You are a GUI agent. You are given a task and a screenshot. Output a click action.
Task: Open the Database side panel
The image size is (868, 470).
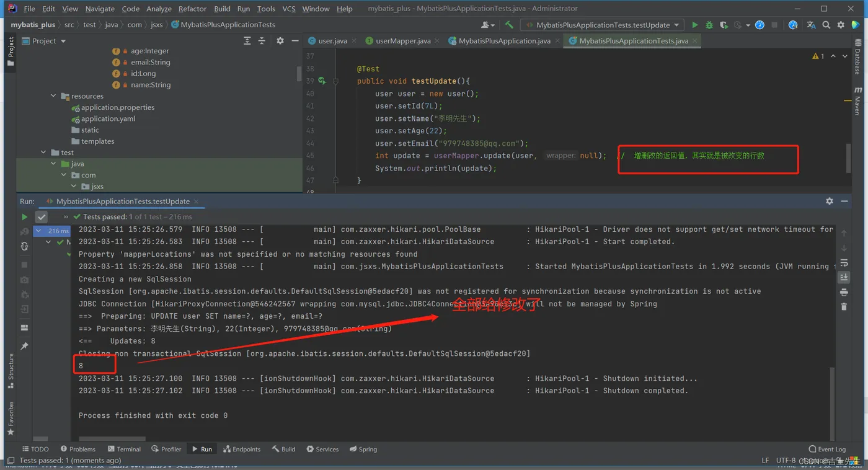pos(857,58)
